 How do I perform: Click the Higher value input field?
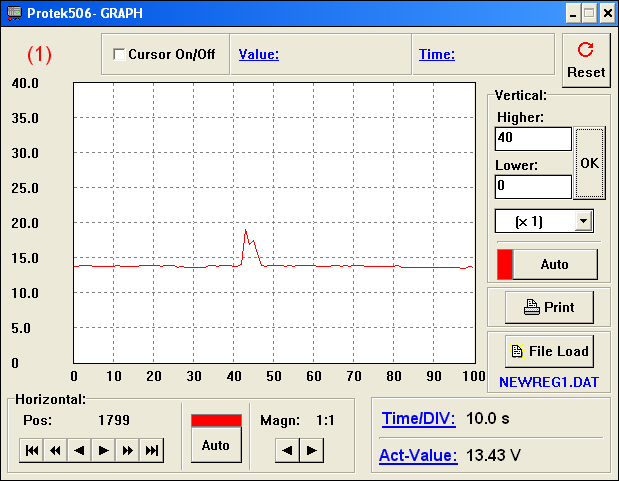pos(532,139)
